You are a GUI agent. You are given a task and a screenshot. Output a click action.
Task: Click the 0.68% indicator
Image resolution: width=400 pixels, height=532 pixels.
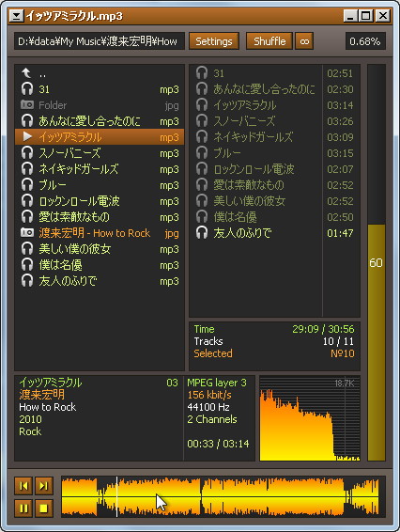click(365, 41)
